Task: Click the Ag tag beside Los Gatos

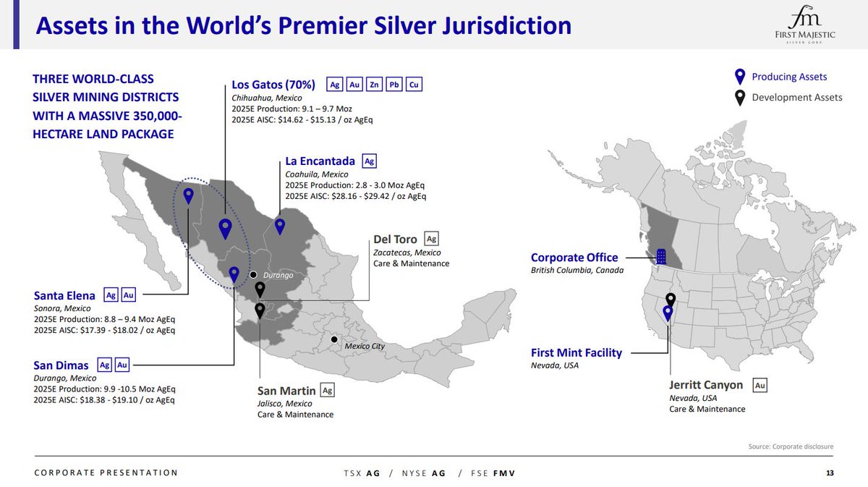Action: click(335, 84)
